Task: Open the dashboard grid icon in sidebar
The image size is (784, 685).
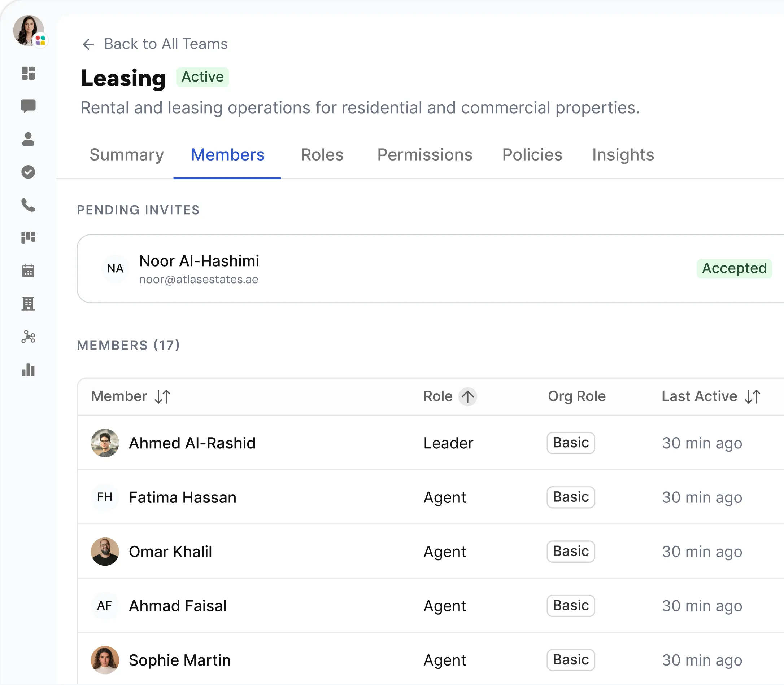Action: 28,73
